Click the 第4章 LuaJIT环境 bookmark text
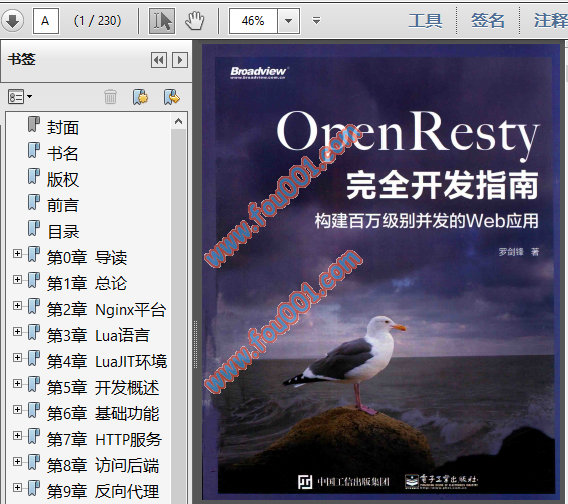Viewport: 568px width, 504px height. [107, 362]
